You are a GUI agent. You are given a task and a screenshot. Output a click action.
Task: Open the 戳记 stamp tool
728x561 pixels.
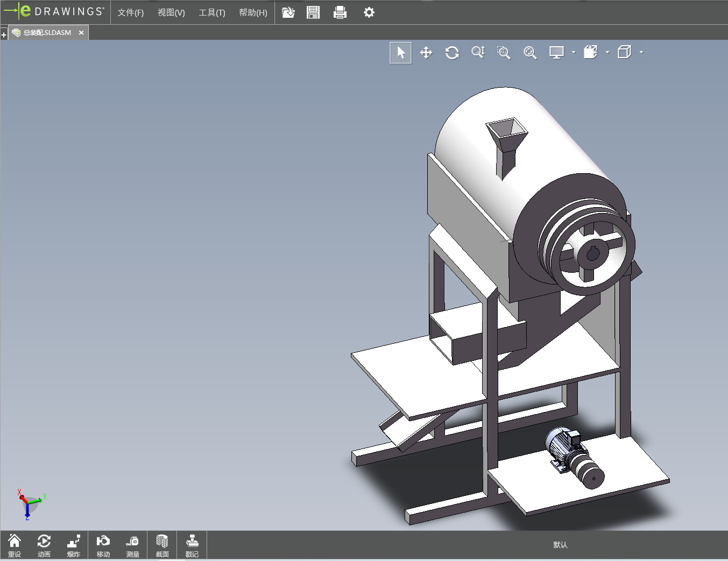tap(192, 545)
